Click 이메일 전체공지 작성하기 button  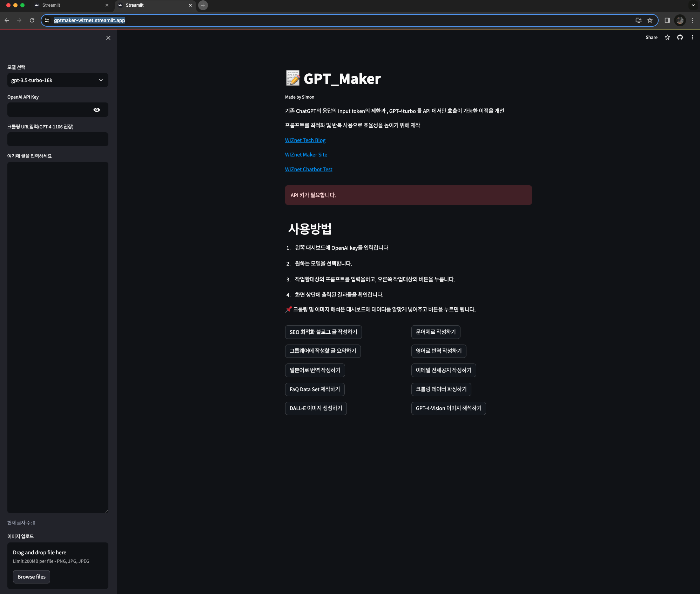[444, 370]
